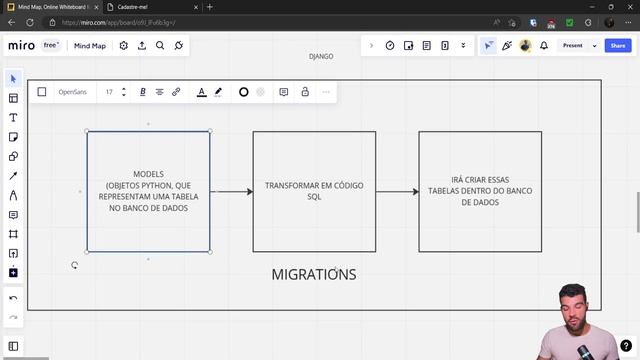The image size is (640, 360).
Task: Open the notes panel icon
Action: (x=427, y=46)
